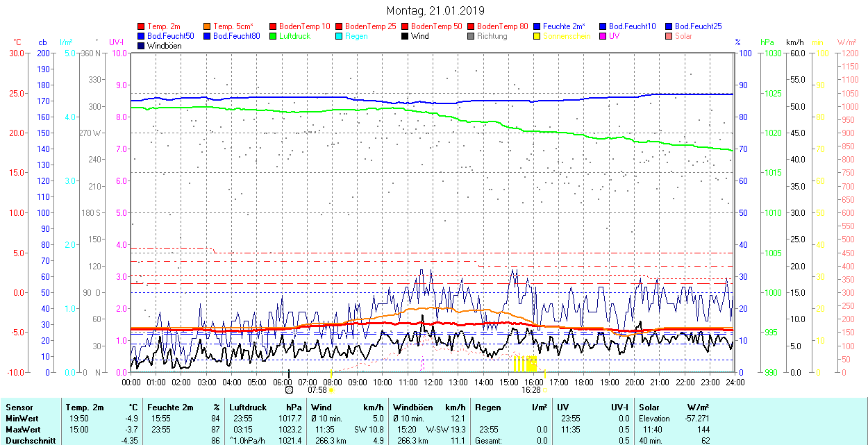Screen dimensions: 868x445
Task: Click the gray Richtung legend square
Action: tap(471, 36)
